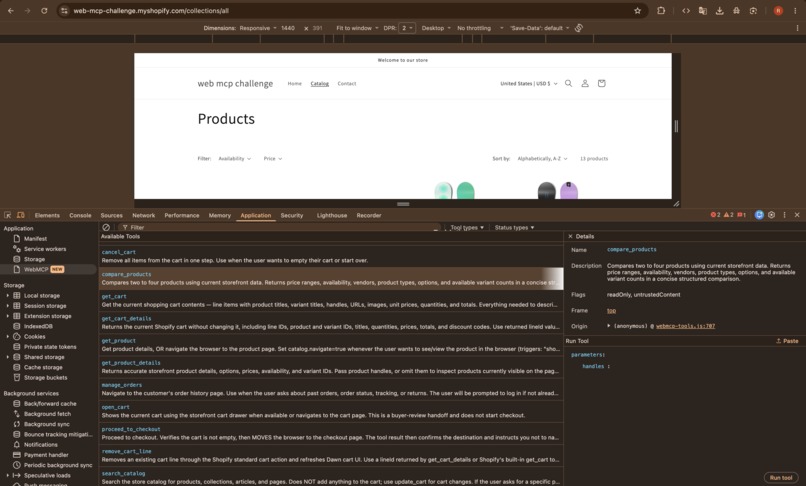Expand the Session storage tree node
Image resolution: width=806 pixels, height=486 pixels.
pyautogui.click(x=7, y=306)
